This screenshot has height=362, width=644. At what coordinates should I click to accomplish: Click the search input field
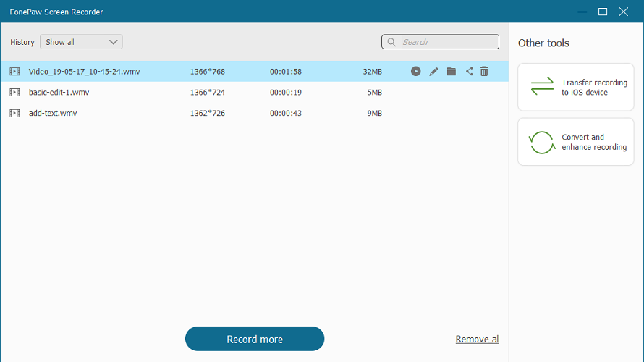point(440,42)
